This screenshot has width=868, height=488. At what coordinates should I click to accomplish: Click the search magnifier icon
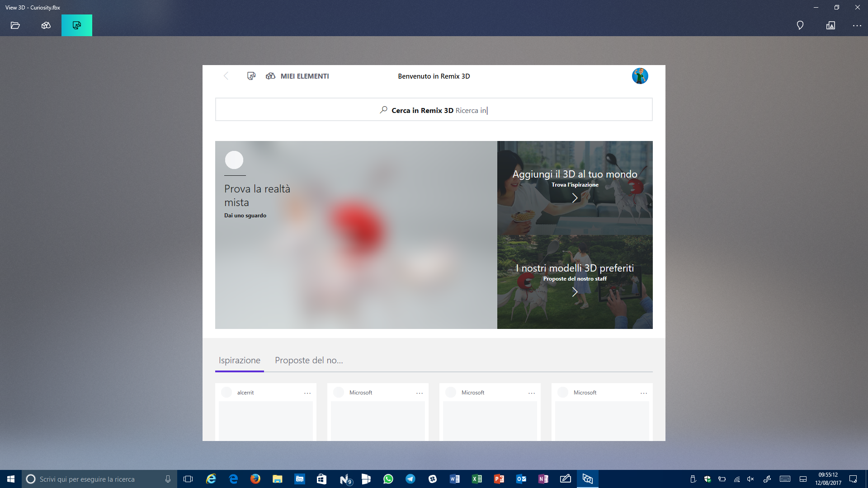pyautogui.click(x=383, y=110)
